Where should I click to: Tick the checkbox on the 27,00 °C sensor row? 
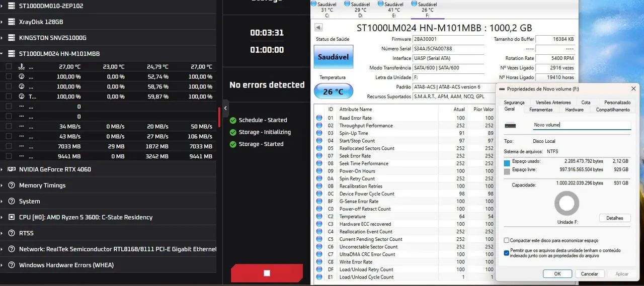pos(9,66)
